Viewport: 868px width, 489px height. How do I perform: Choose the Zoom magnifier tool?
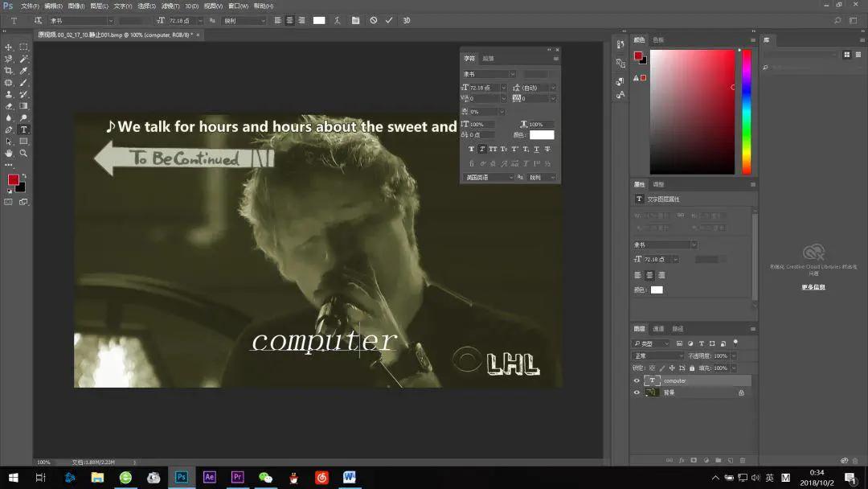tap(23, 153)
